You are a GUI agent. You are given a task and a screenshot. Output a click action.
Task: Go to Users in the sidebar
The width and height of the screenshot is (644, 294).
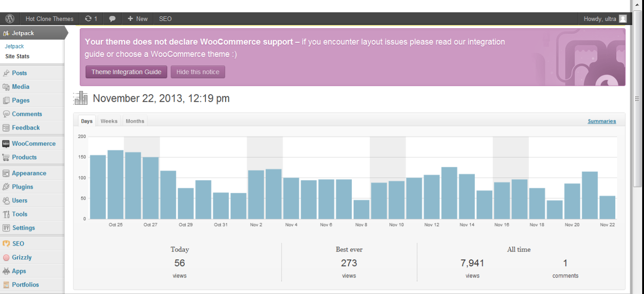pos(20,201)
